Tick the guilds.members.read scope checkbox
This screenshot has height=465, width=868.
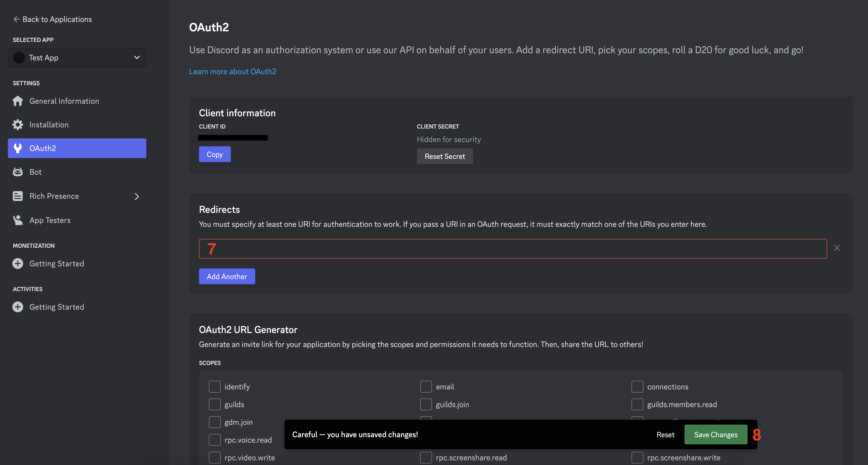click(x=637, y=404)
